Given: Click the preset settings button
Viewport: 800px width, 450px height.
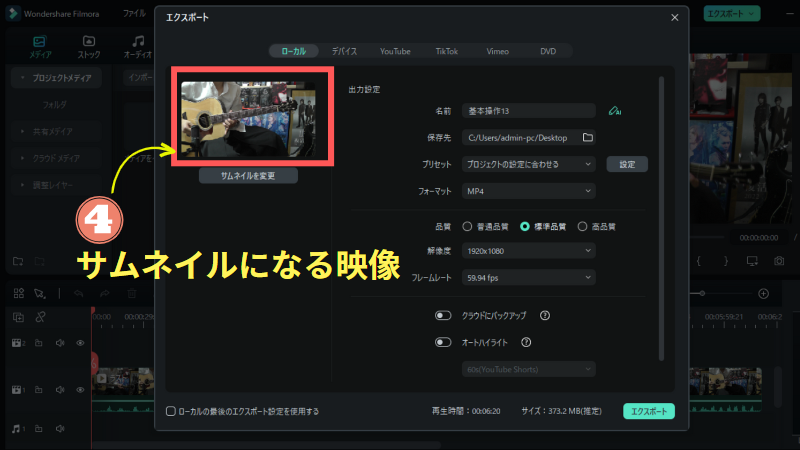Looking at the screenshot, I should click(627, 164).
